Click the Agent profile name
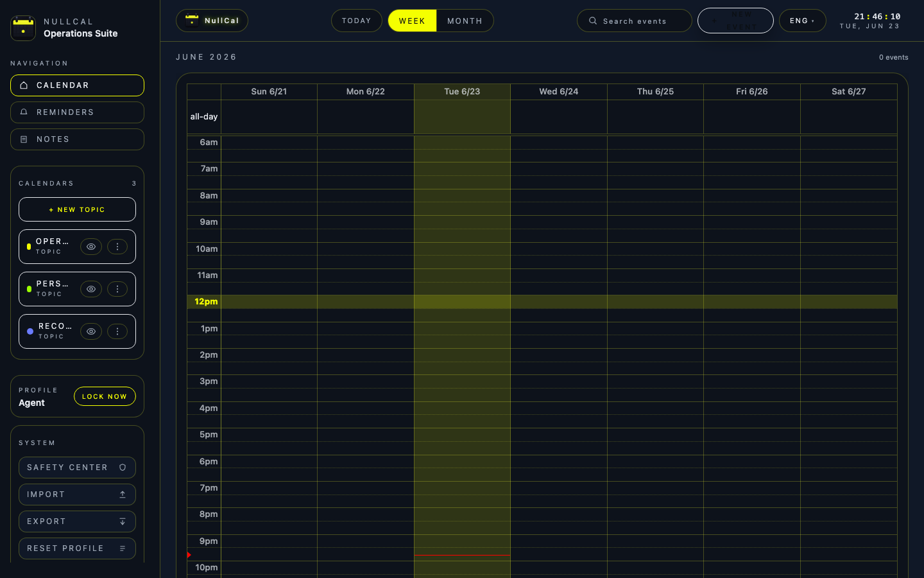The height and width of the screenshot is (578, 924). click(x=31, y=403)
